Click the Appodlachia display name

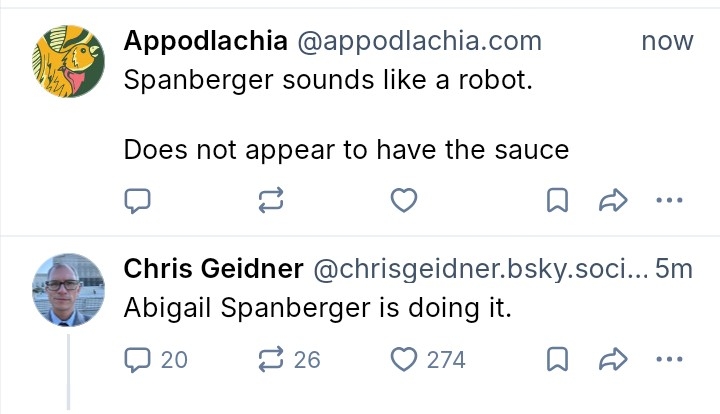[x=205, y=41]
